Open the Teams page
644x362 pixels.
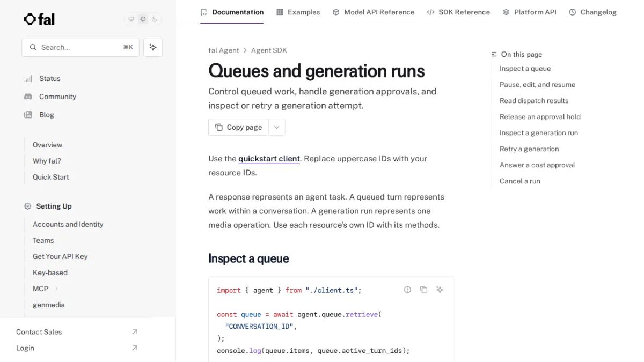coord(43,240)
